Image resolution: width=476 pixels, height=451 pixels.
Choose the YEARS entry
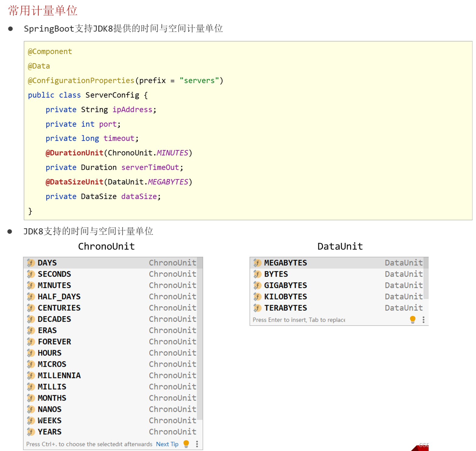click(110, 431)
